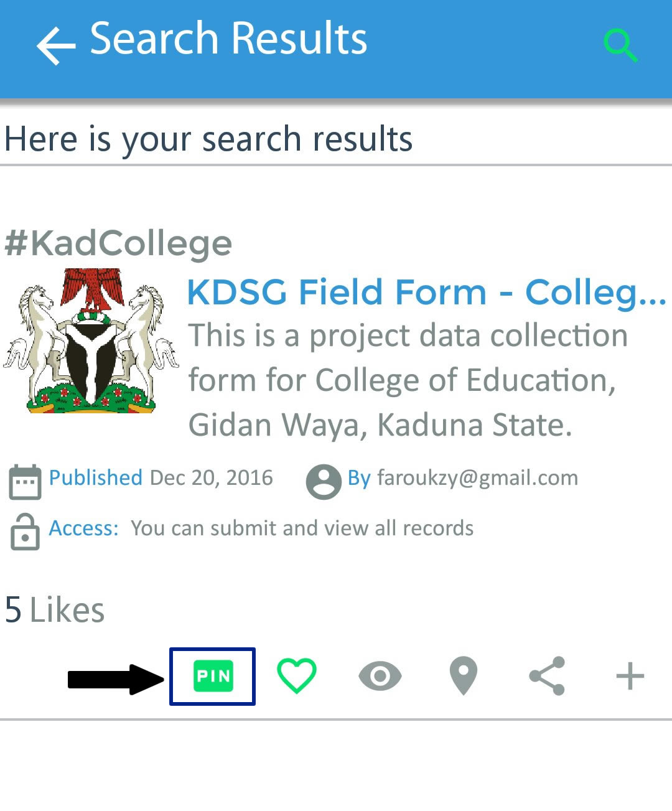672x811 pixels.
Task: Share the KDSG form
Action: pos(547,676)
